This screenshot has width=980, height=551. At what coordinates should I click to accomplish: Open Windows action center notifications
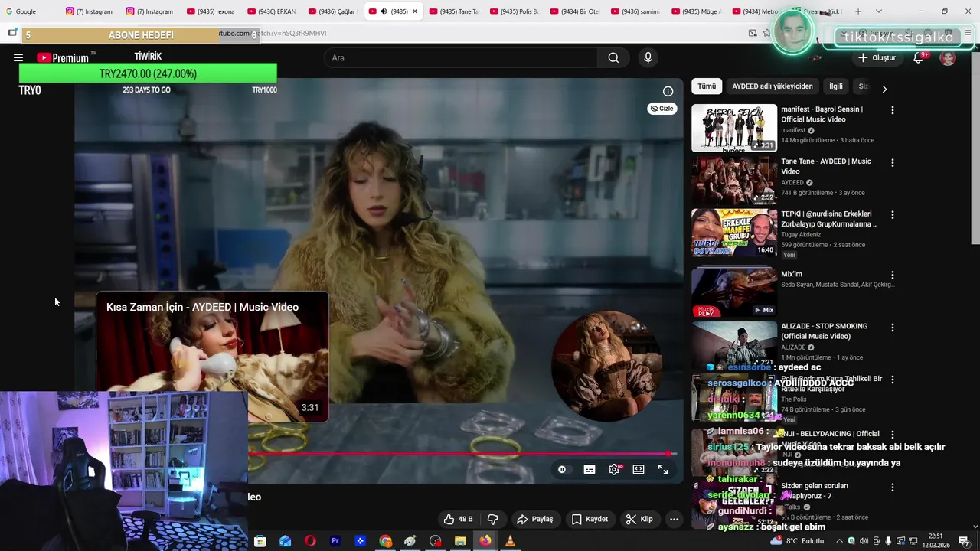coord(964,541)
